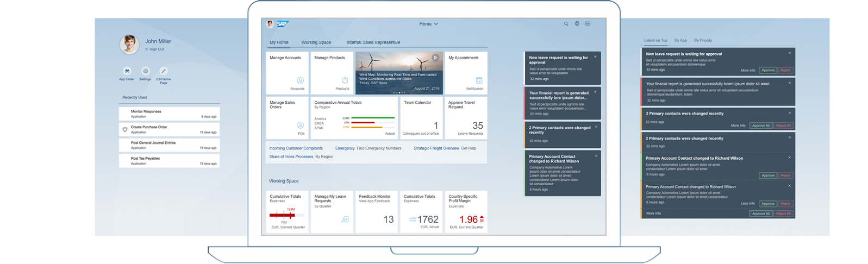Open the notifications icon in the header bar
The image size is (868, 264).
pos(588,24)
